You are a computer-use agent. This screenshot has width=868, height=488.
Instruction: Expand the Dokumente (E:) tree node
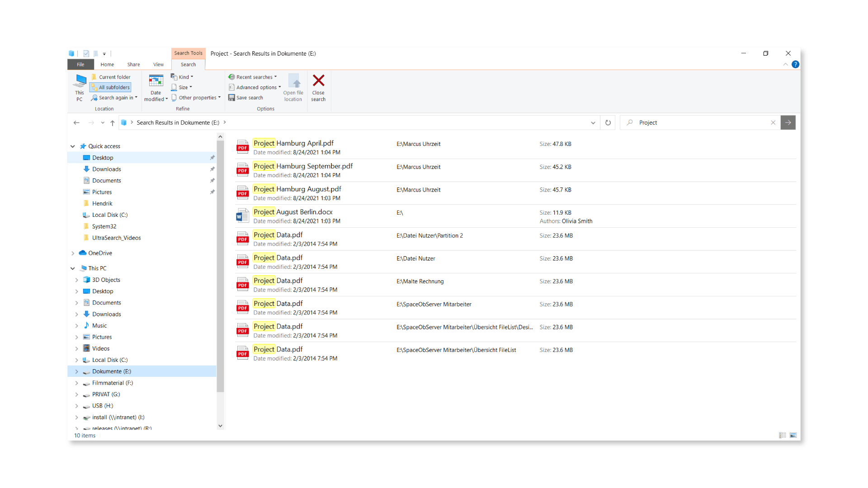tap(76, 371)
